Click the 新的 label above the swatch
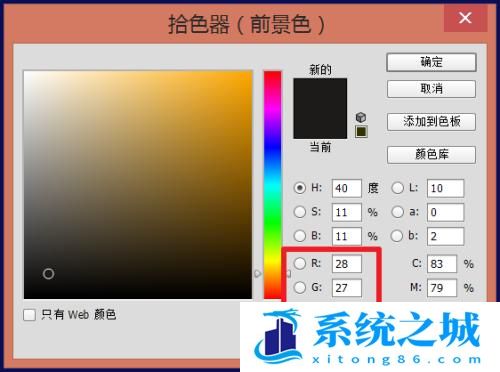Image resolution: width=500 pixels, height=372 pixels. click(x=320, y=70)
